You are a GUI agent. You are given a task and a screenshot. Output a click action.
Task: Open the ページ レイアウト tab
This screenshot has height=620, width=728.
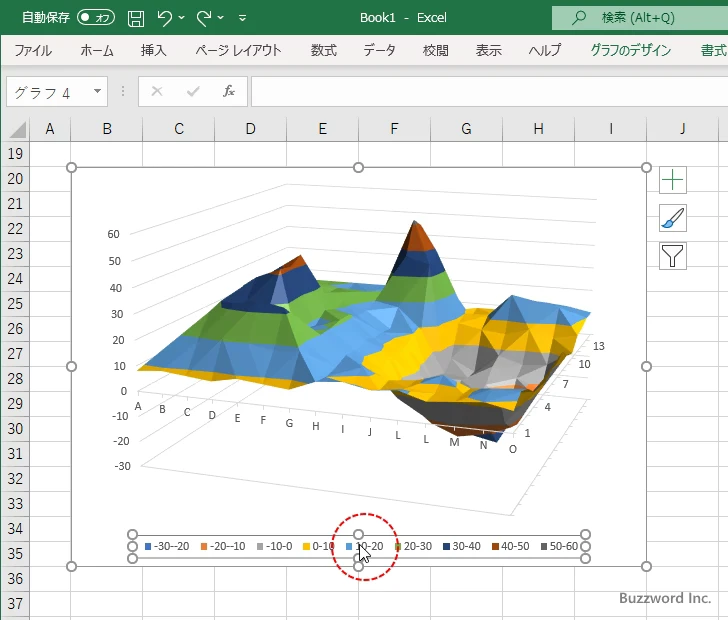click(238, 50)
